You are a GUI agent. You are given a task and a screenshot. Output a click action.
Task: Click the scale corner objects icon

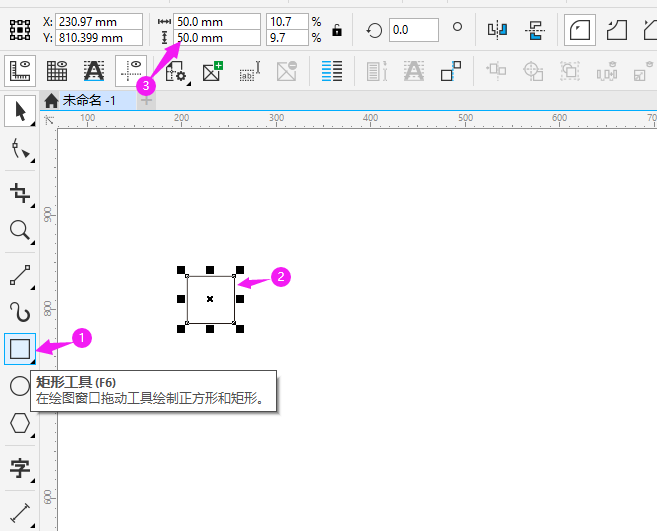pyautogui.click(x=451, y=71)
